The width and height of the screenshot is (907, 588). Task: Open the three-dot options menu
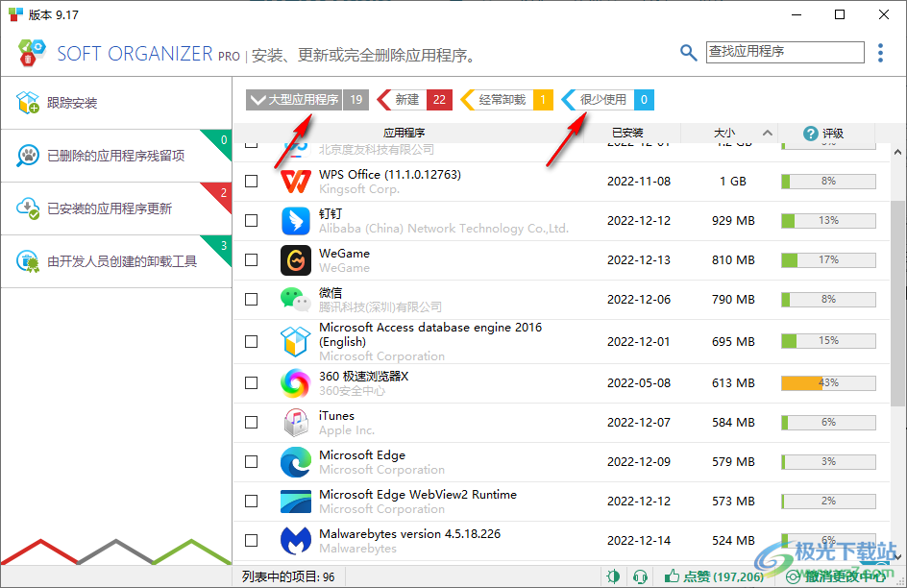tap(880, 53)
